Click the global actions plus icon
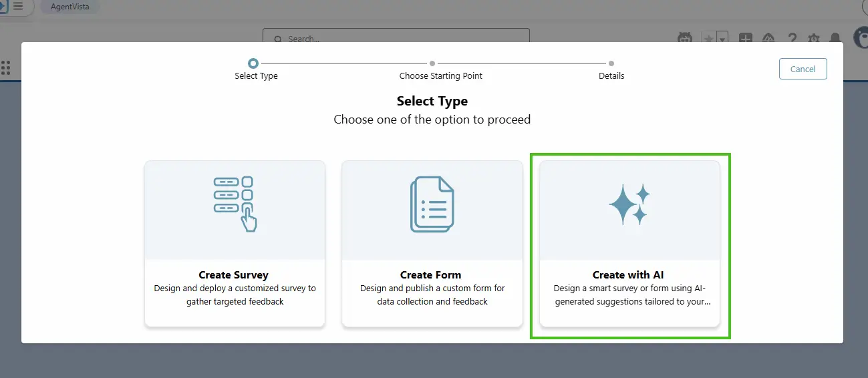The width and height of the screenshot is (868, 378). point(746,39)
